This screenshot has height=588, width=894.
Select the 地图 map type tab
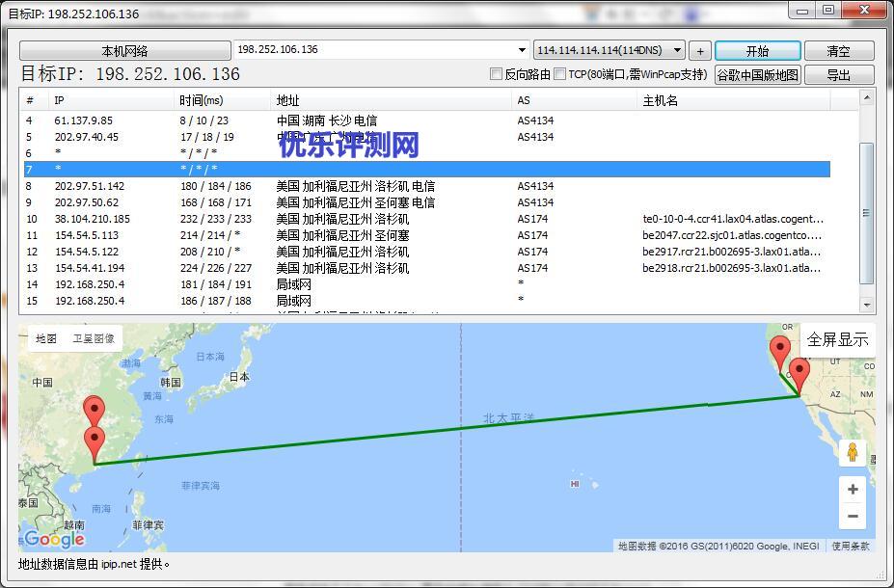pos(46,338)
